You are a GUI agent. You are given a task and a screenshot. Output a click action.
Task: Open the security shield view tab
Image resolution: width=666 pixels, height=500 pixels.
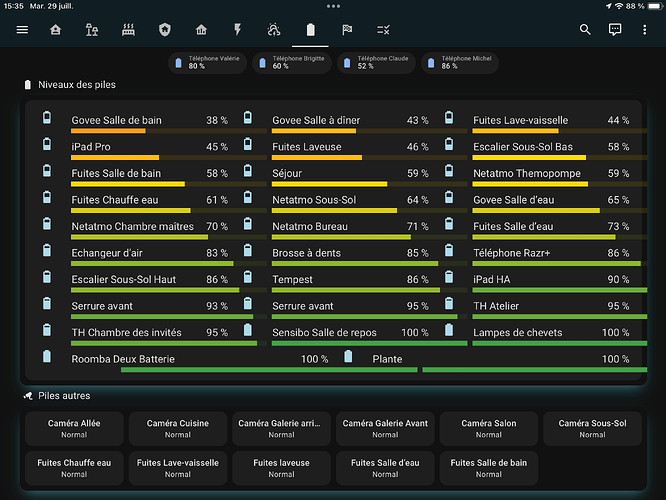(165, 30)
